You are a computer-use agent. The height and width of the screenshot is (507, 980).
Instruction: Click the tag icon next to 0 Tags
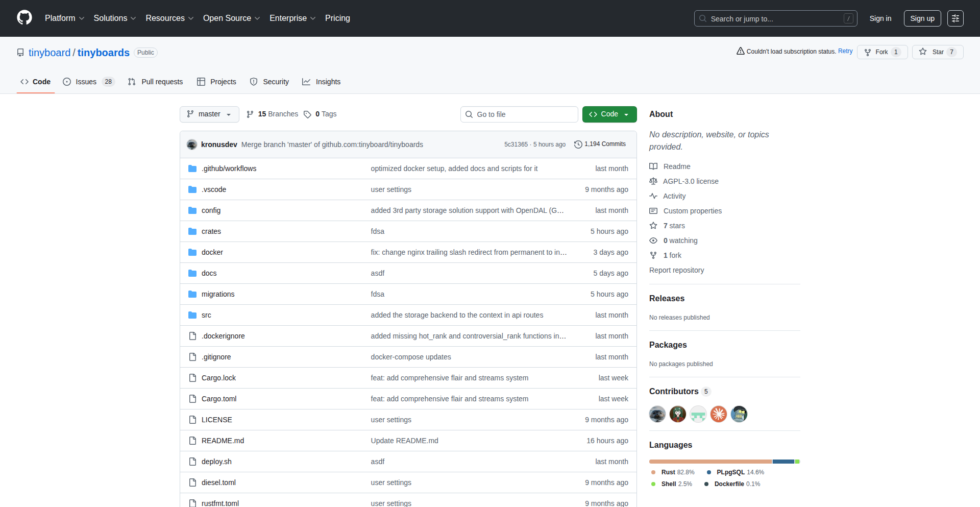(x=307, y=114)
